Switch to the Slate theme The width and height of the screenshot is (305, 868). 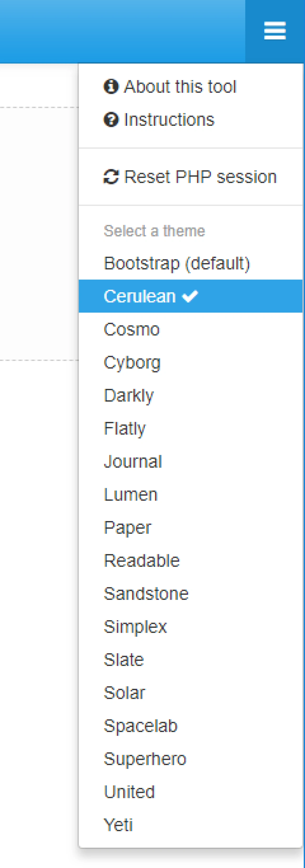pos(123,660)
